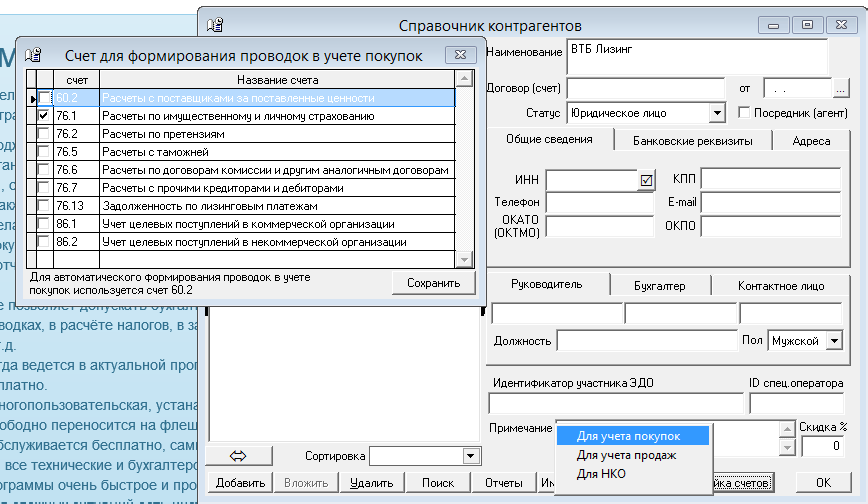The image size is (868, 504).
Task: Click the scroll-up arrow of accounts list
Action: [464, 79]
